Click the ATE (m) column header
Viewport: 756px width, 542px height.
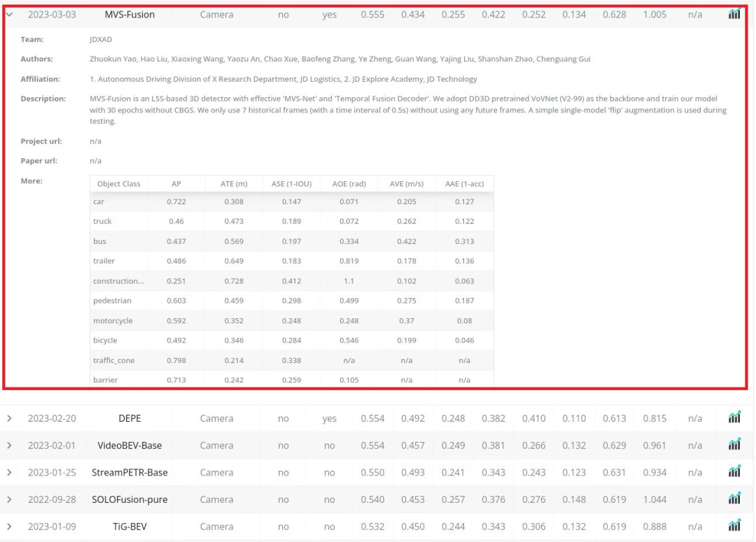tap(234, 184)
